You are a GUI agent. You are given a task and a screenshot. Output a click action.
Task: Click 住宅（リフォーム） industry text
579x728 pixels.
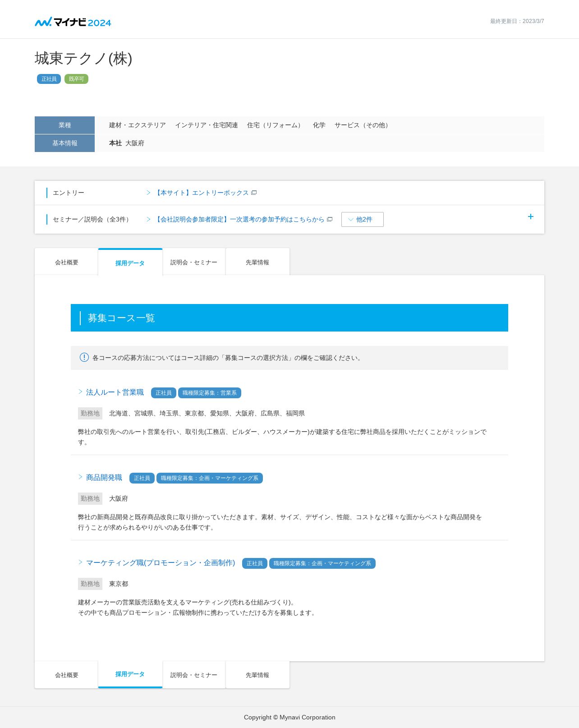(276, 125)
